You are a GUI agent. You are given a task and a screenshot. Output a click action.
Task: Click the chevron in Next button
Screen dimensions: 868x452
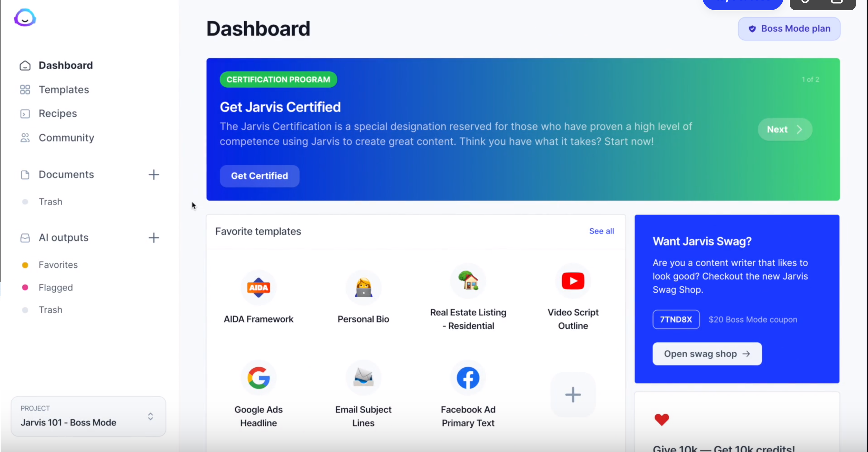point(799,129)
